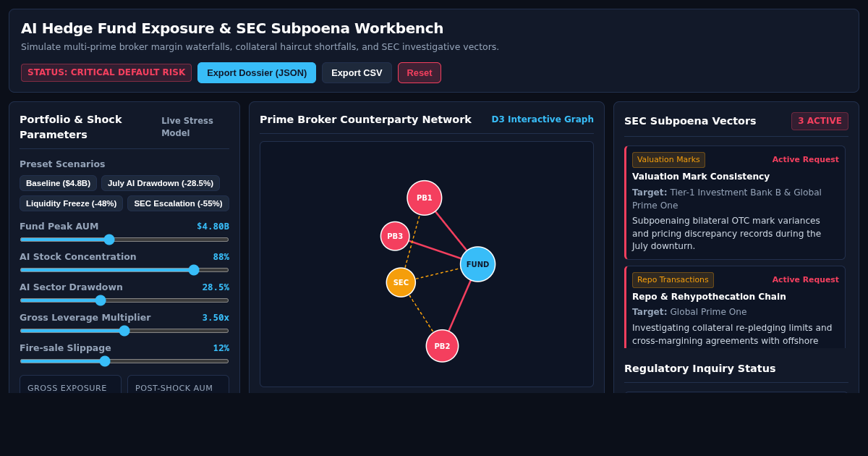The width and height of the screenshot is (868, 456).
Task: Adjust the Gross Leverage Multiplier slider
Action: (124, 331)
